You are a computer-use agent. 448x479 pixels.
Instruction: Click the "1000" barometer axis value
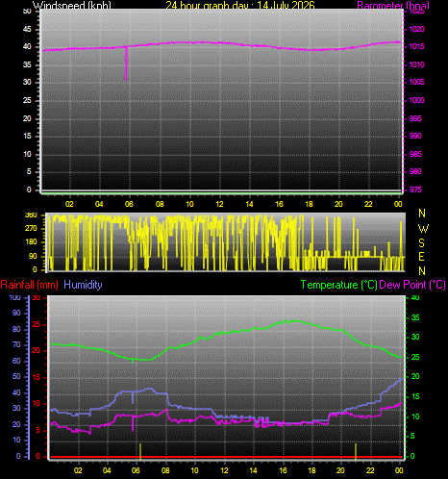tap(416, 100)
